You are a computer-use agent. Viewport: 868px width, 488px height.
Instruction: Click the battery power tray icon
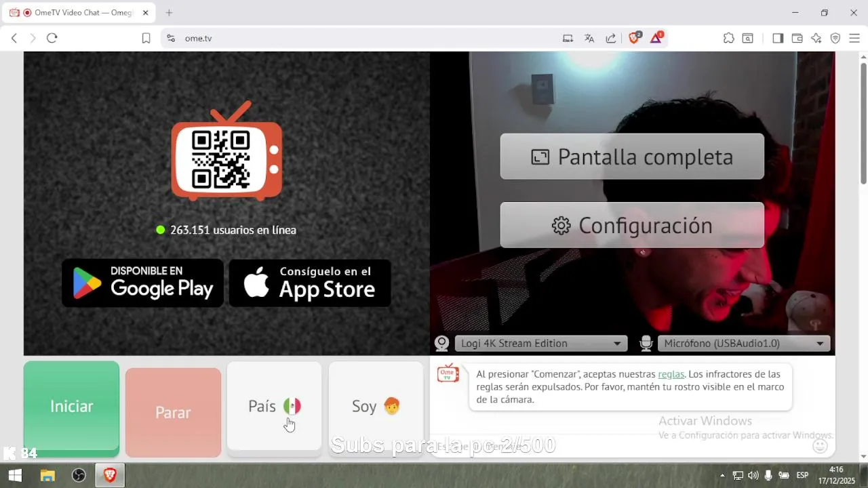coord(784,475)
